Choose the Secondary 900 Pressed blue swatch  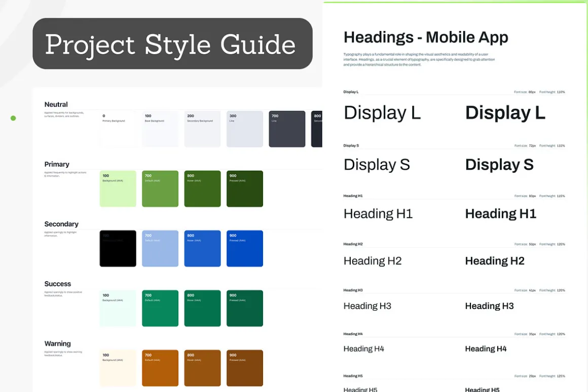(x=244, y=249)
